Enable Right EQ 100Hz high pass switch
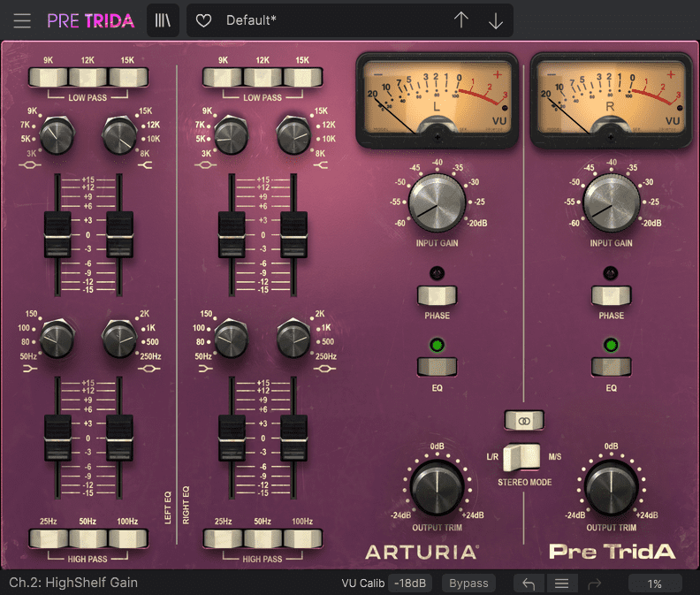The image size is (700, 595). click(x=302, y=538)
